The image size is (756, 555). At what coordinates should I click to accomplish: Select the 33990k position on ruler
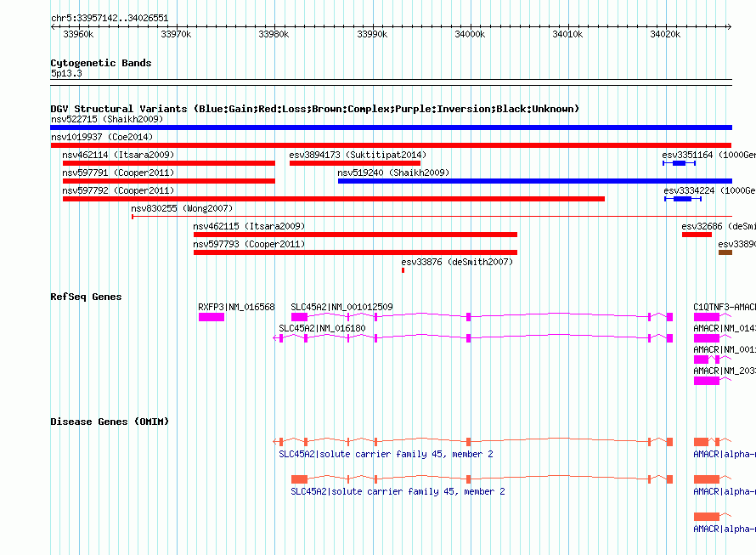tap(372, 34)
